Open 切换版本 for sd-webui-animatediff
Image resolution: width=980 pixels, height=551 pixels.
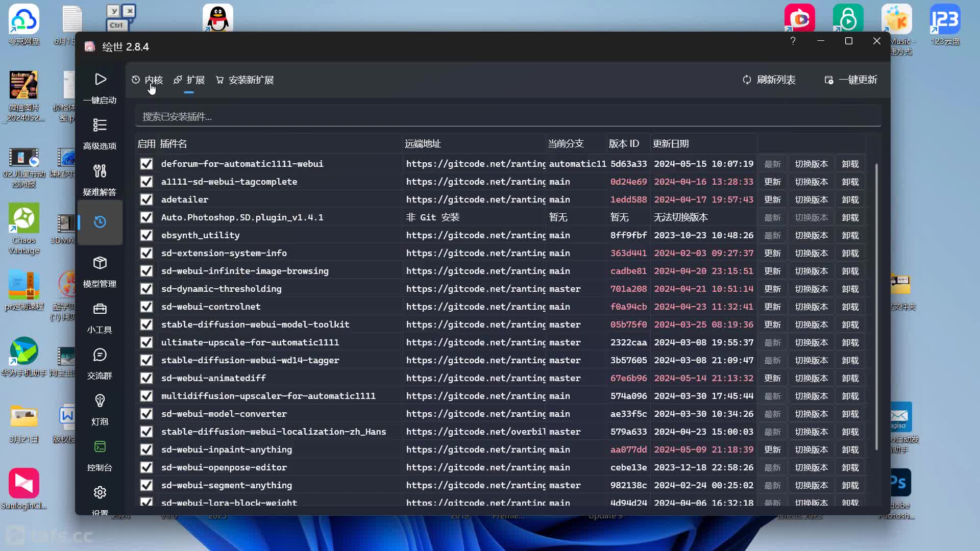(812, 378)
